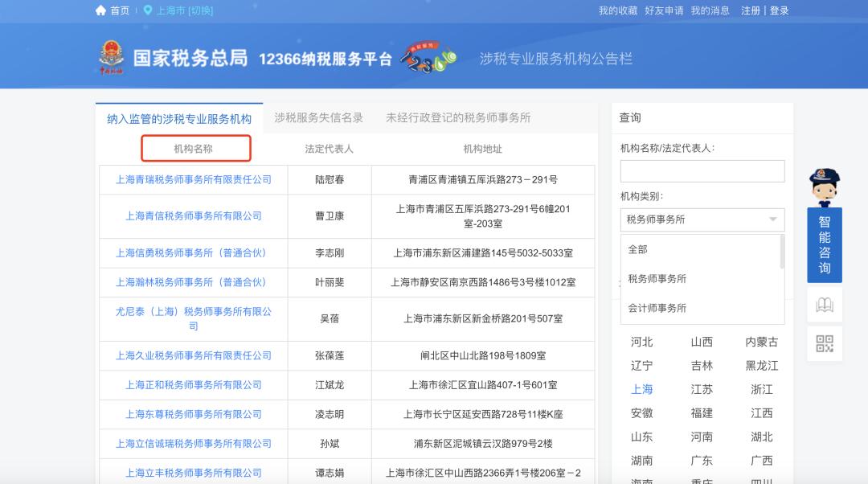Screen dimensions: 868x484
Task: Open 上海正和税务师事务所有限公司
Action: (194, 385)
